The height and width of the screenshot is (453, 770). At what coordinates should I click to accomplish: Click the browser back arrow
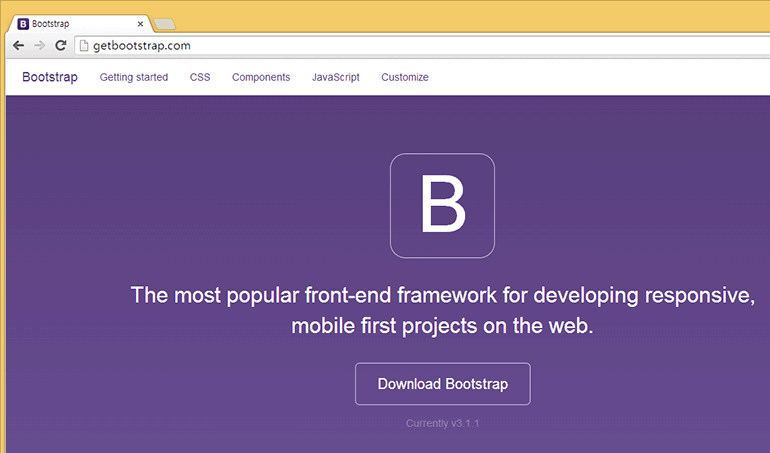tap(19, 46)
